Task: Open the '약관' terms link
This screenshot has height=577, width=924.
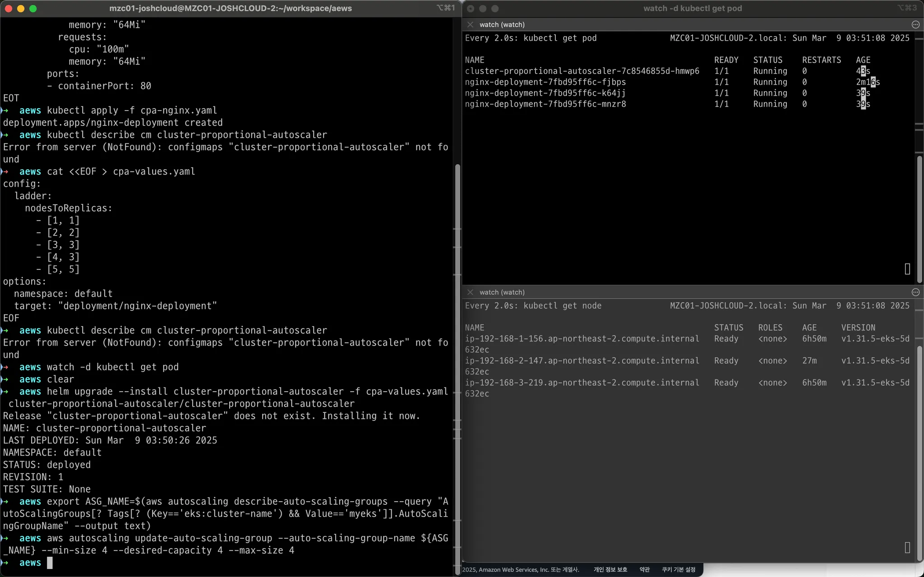Action: click(644, 569)
